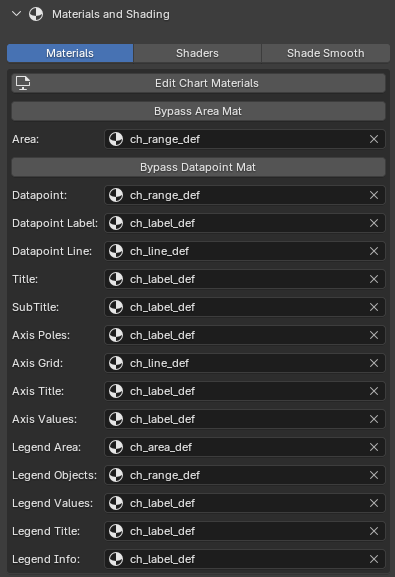Clear the Datapoint Line material
The width and height of the screenshot is (395, 577).
(374, 251)
